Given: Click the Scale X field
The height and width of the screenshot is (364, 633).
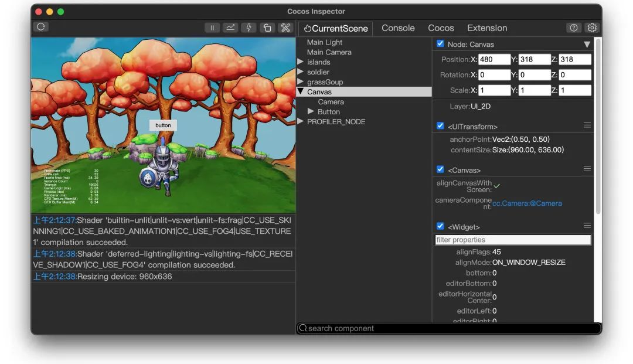Looking at the screenshot, I should click(x=494, y=90).
